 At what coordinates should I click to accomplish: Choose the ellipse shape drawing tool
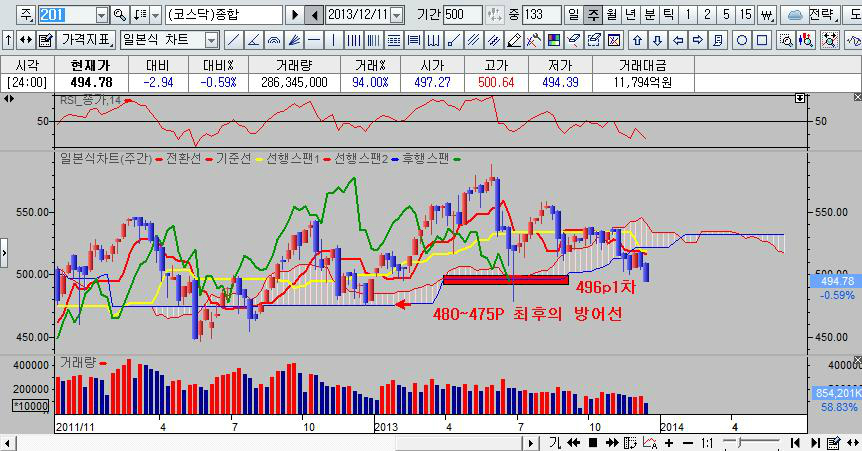(742, 40)
